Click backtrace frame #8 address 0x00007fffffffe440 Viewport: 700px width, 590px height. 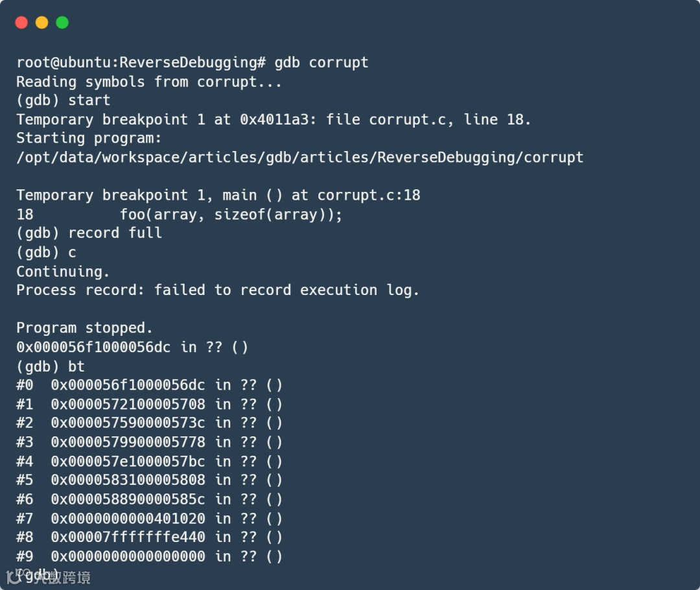click(128, 537)
